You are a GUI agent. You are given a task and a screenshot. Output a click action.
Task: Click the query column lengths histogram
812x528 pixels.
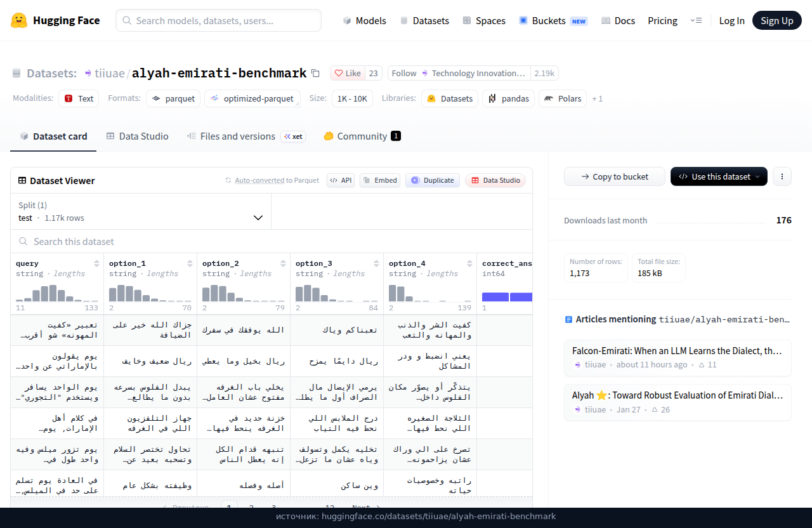[x=57, y=293]
